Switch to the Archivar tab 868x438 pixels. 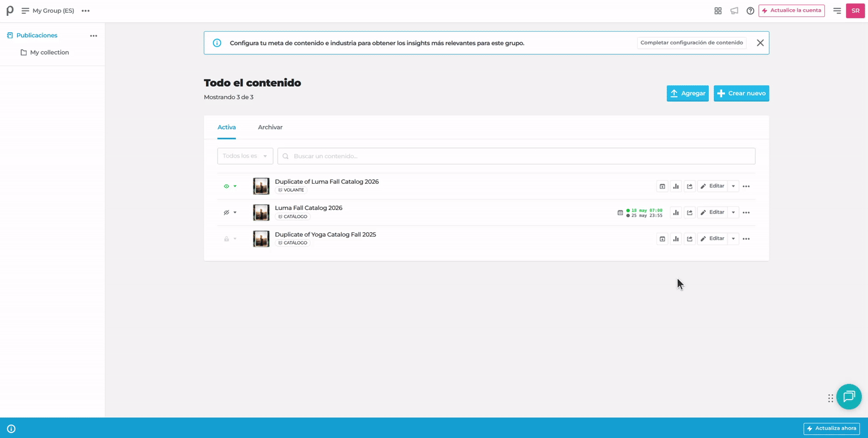(270, 127)
